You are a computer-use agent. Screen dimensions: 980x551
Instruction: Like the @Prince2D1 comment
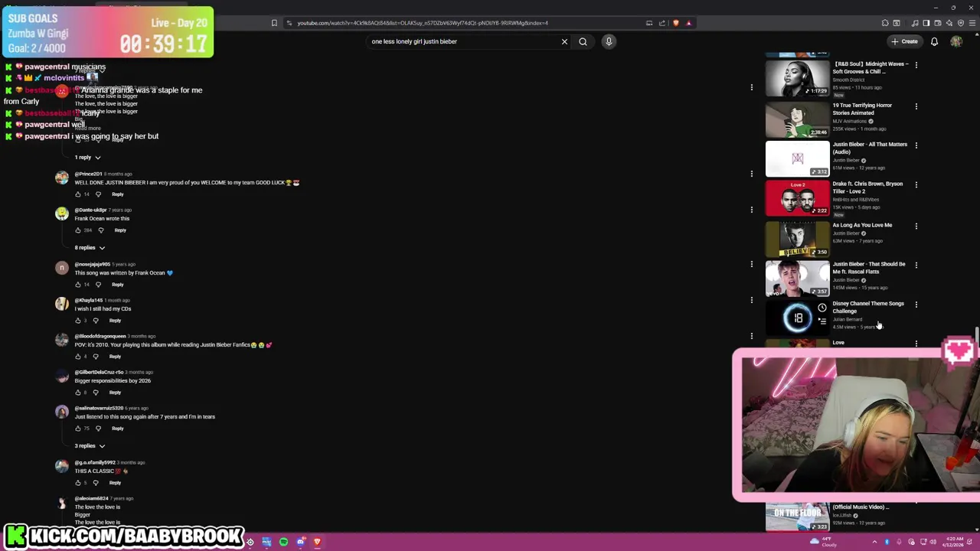click(x=78, y=194)
